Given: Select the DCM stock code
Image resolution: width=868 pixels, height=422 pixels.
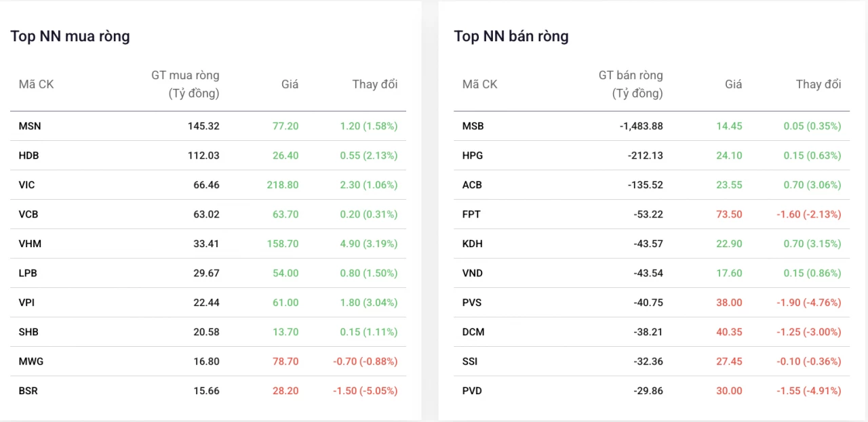Looking at the screenshot, I should pos(473,333).
